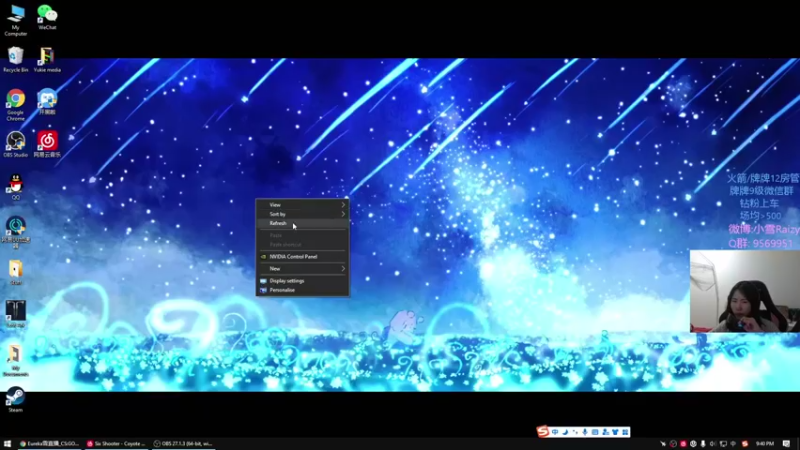The image size is (800, 450).
Task: Click the tray volume speaker icon
Action: point(713,444)
